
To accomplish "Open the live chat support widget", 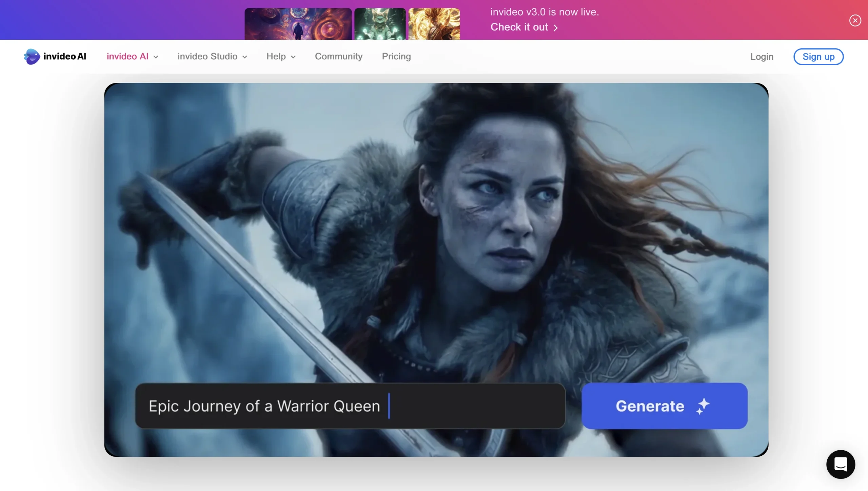I will tap(841, 464).
